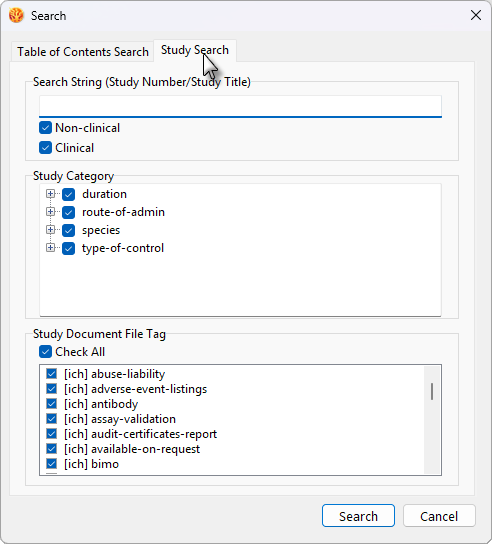Screen dimensions: 492x544
Task: Click the Search button
Action: [x=358, y=516]
